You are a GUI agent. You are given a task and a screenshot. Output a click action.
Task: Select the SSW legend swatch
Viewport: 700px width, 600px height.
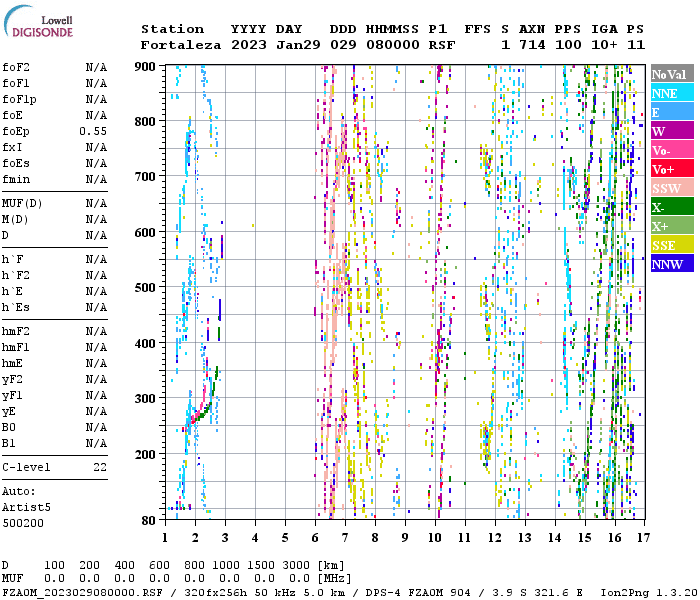pyautogui.click(x=672, y=188)
